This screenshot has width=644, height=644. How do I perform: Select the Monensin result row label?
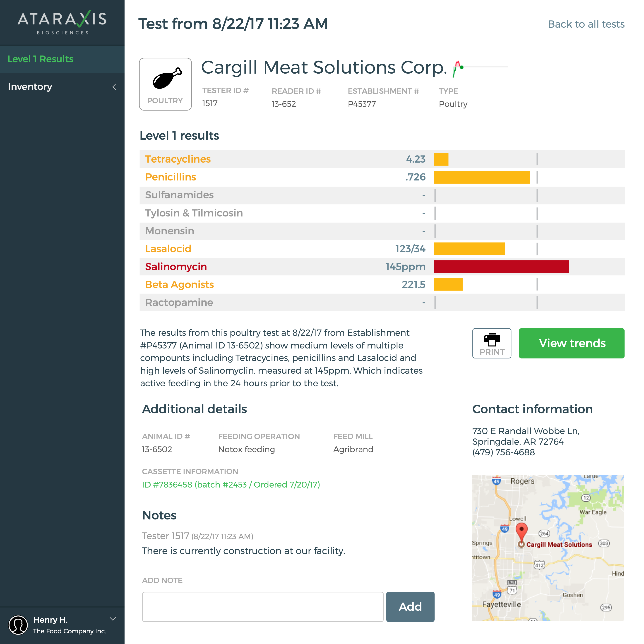pos(170,231)
